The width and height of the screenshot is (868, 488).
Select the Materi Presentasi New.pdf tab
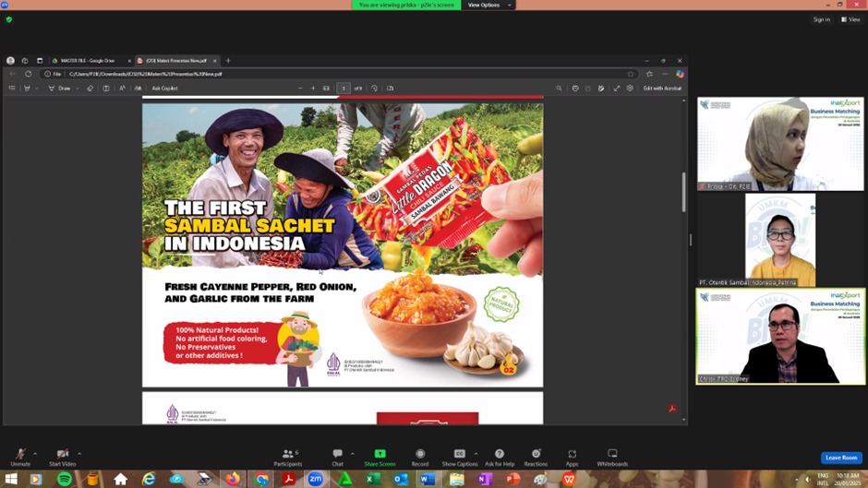176,61
